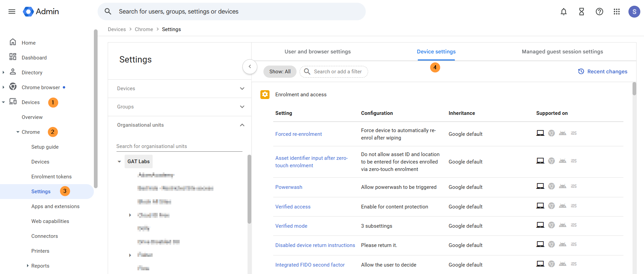
Task: Collapse the GAT Labs tree node
Action: (119, 161)
